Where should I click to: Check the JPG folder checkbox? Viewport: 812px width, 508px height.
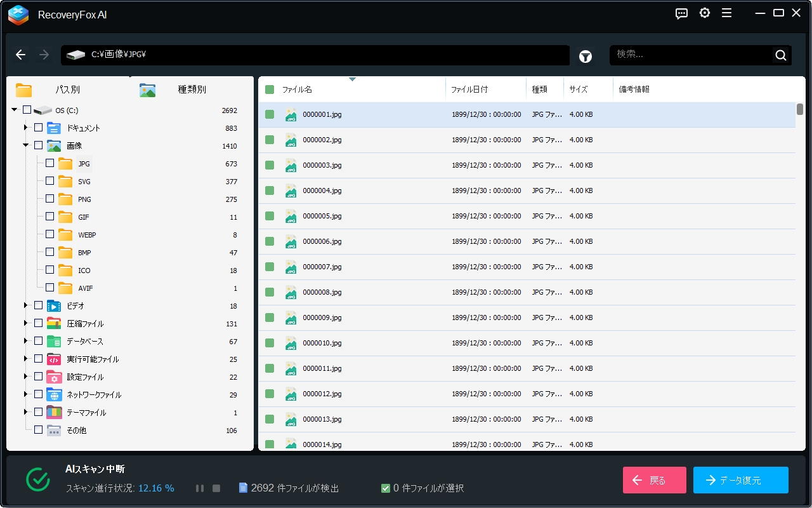49,163
